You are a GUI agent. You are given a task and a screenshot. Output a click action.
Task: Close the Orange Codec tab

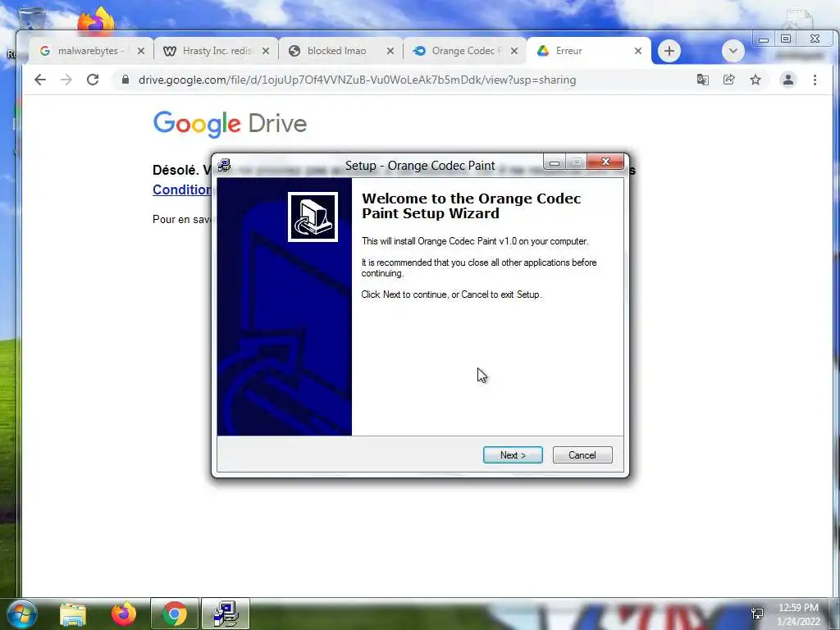(514, 51)
